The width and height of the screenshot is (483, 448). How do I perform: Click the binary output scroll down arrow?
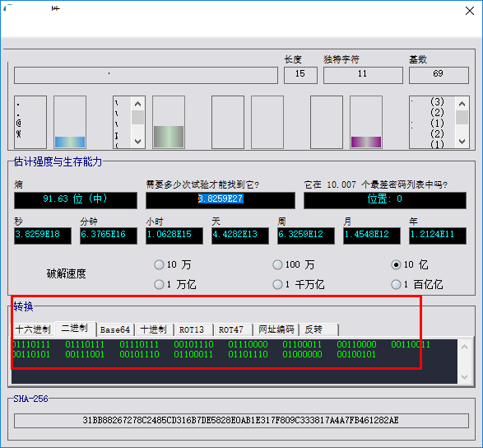click(465, 377)
